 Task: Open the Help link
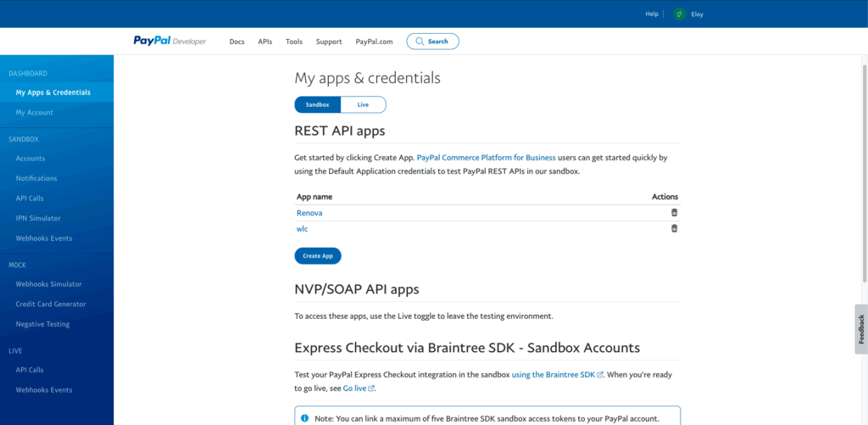pyautogui.click(x=652, y=14)
